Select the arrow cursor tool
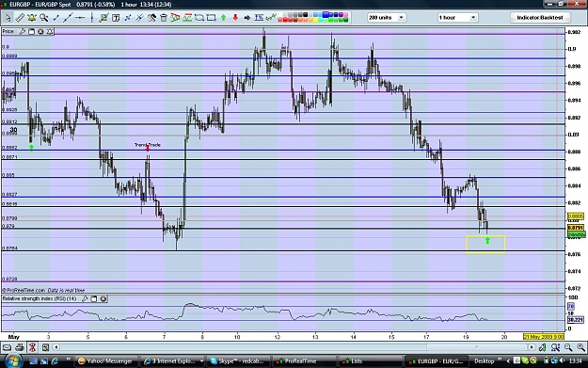 [x=8, y=18]
